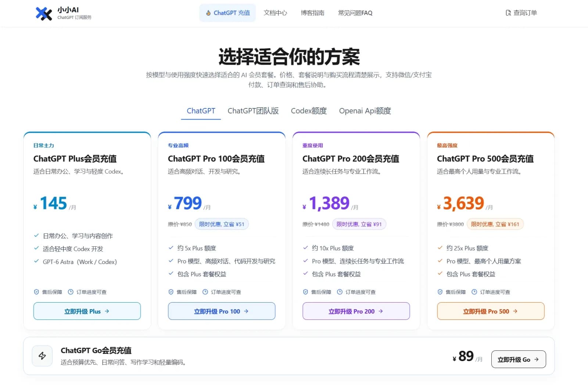Switch to the Codex额度 tab
This screenshot has width=588, height=389.
309,111
